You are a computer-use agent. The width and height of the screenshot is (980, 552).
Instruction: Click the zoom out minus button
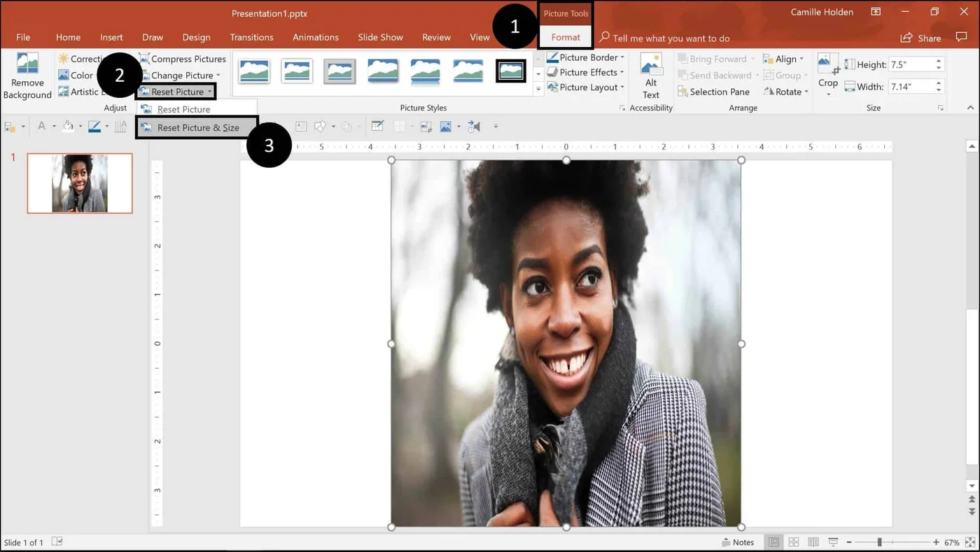[849, 542]
